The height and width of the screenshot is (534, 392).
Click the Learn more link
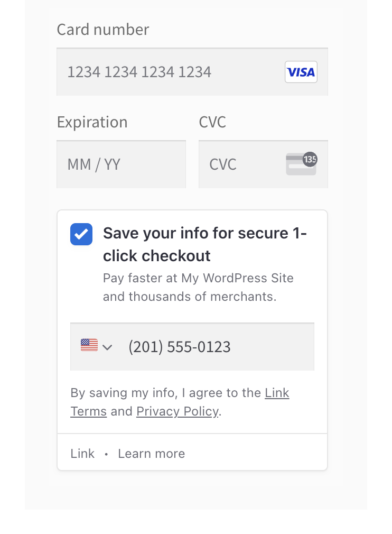151,454
